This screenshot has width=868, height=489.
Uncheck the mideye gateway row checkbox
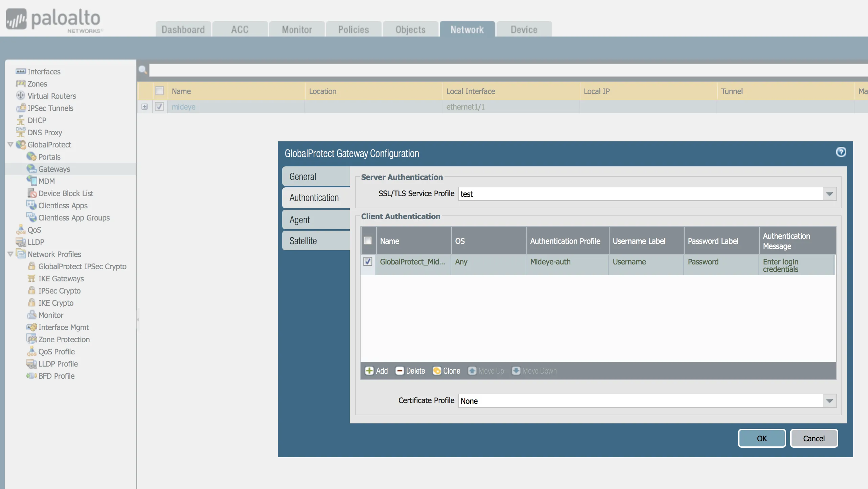[x=159, y=106]
